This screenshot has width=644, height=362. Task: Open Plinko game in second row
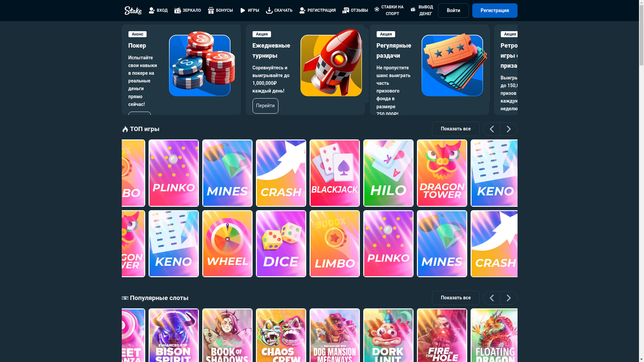388,244
